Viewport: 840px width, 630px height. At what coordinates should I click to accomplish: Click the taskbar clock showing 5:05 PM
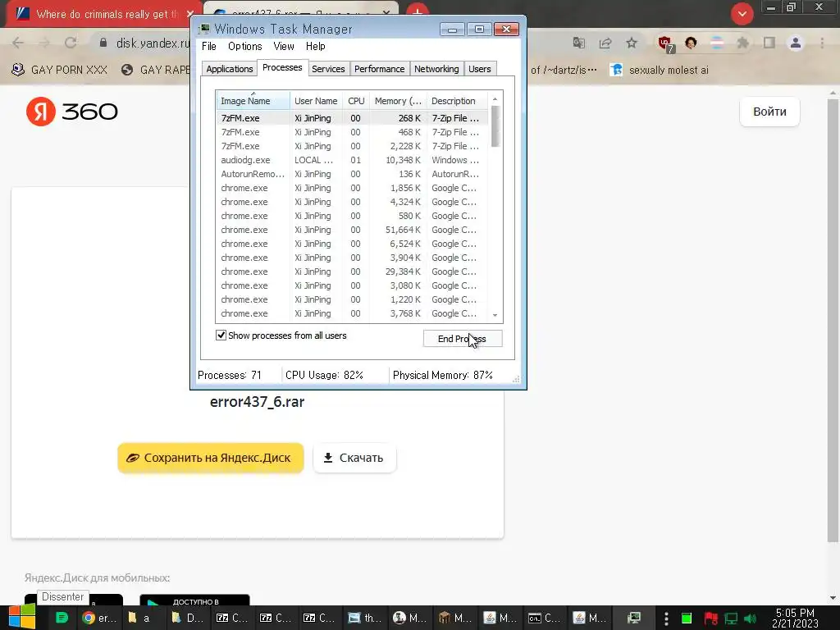[795, 618]
